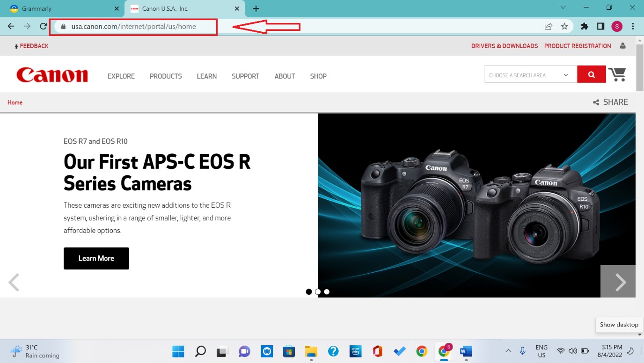Click the red search magnifier icon

pos(591,74)
